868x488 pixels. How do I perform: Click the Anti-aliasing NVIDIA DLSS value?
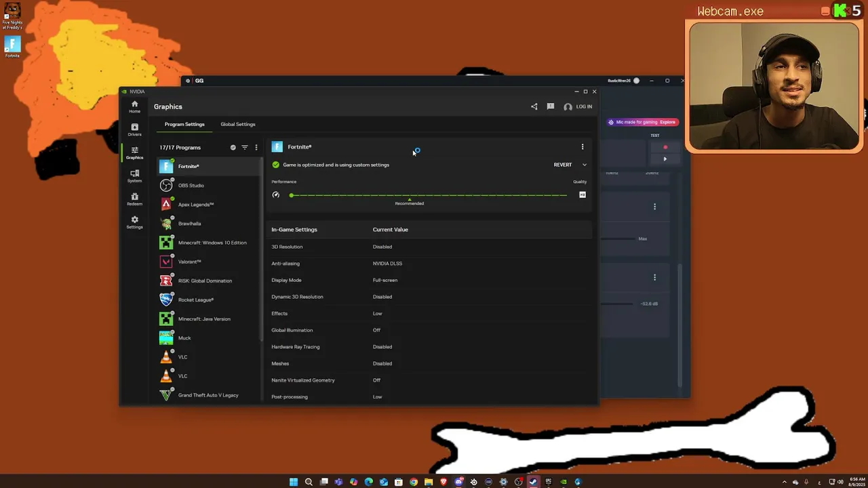click(x=387, y=263)
